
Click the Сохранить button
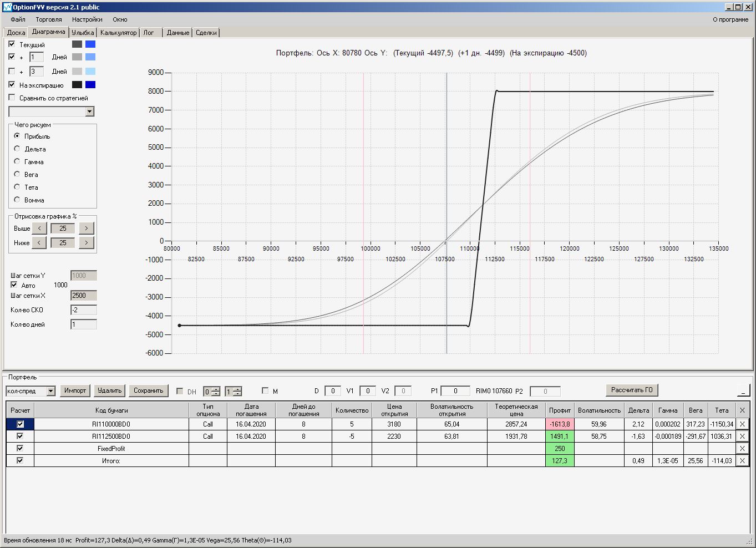click(x=148, y=390)
